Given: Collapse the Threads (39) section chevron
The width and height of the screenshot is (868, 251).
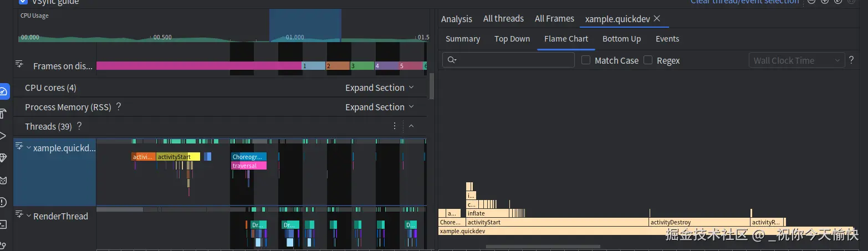Looking at the screenshot, I should coord(411,126).
